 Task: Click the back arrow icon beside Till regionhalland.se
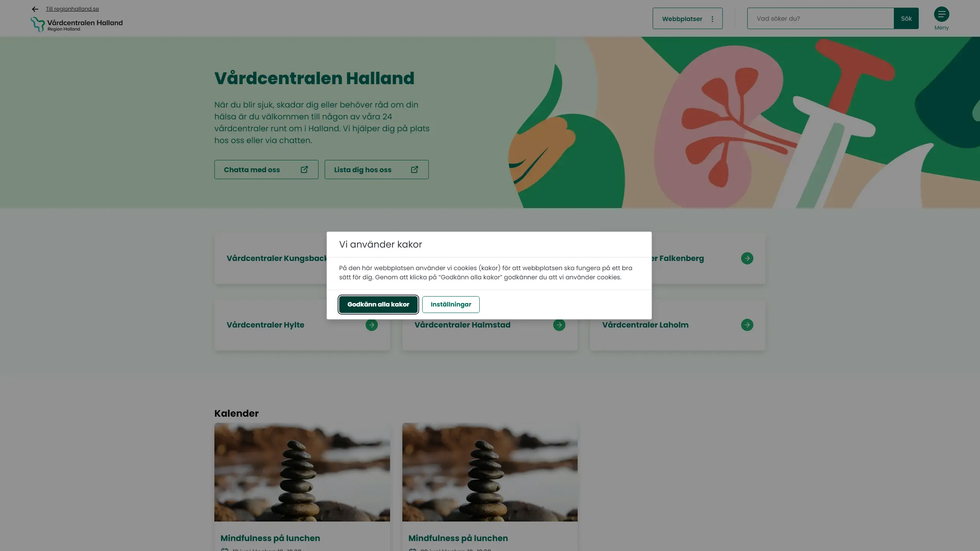pyautogui.click(x=35, y=9)
